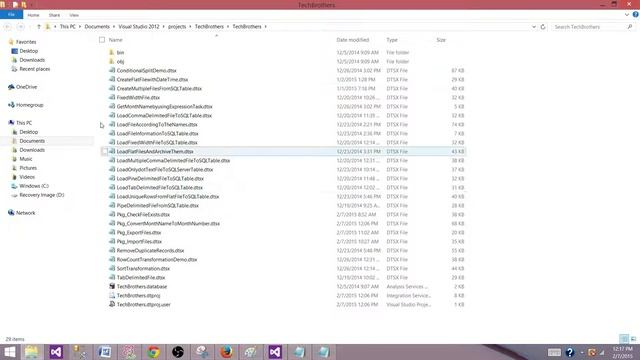This screenshot has width=640, height=360.
Task: Click the Pkg_ExportFiles.dtsx file icon
Action: [112, 232]
